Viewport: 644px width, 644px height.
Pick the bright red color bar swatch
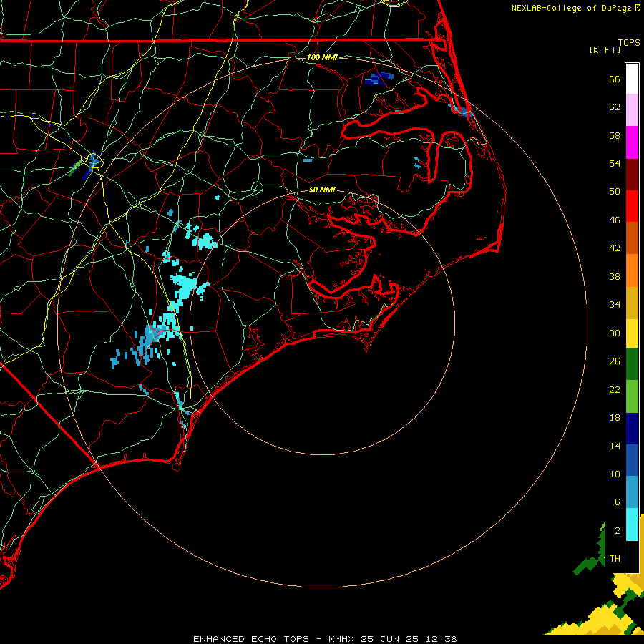coord(632,206)
